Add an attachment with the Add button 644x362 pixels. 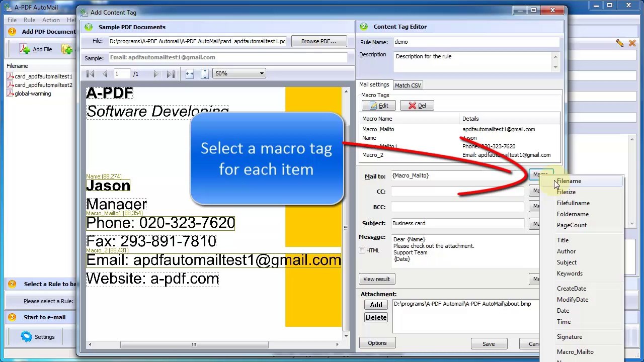pos(376,305)
